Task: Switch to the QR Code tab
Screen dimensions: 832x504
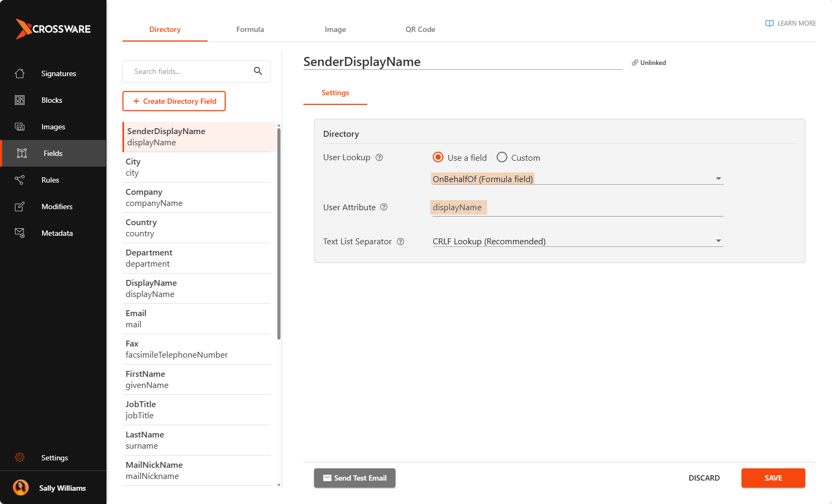Action: pyautogui.click(x=420, y=29)
